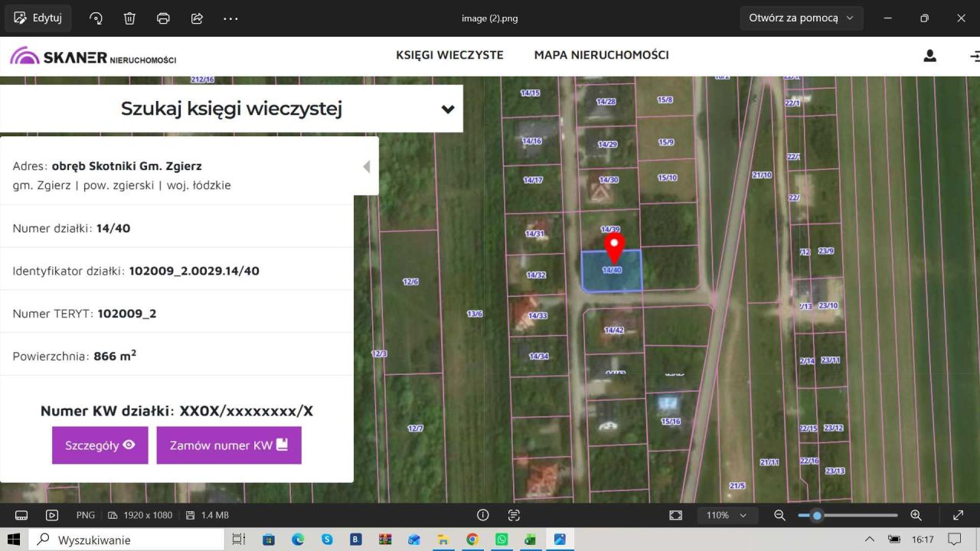This screenshot has width=980, height=551.
Task: Delete the image with the trash icon
Action: (130, 18)
